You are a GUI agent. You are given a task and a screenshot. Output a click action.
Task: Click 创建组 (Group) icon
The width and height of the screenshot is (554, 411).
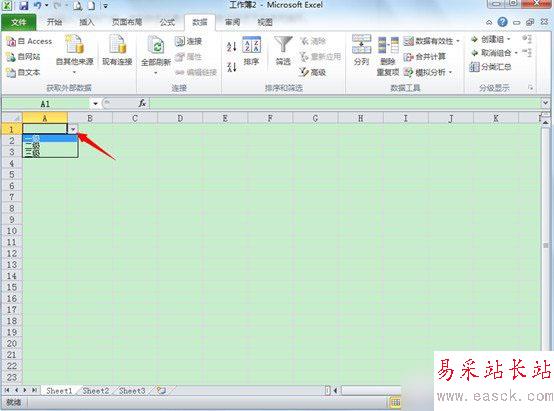[x=475, y=39]
